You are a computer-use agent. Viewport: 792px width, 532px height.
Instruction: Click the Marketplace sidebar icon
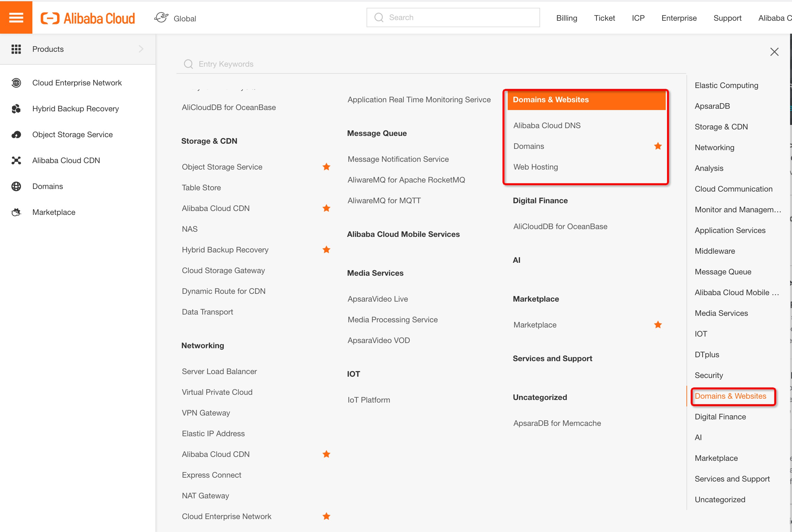tap(16, 212)
